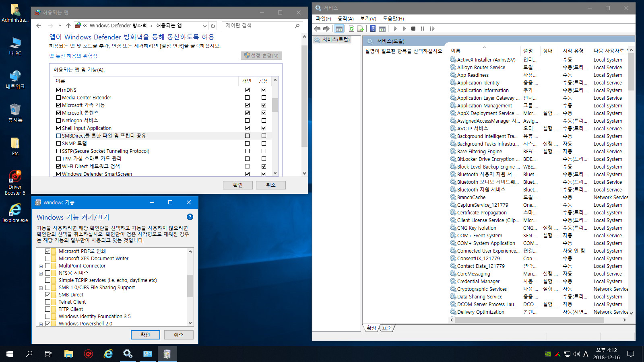Click search magnifier in 제어판 검색 box

(297, 26)
